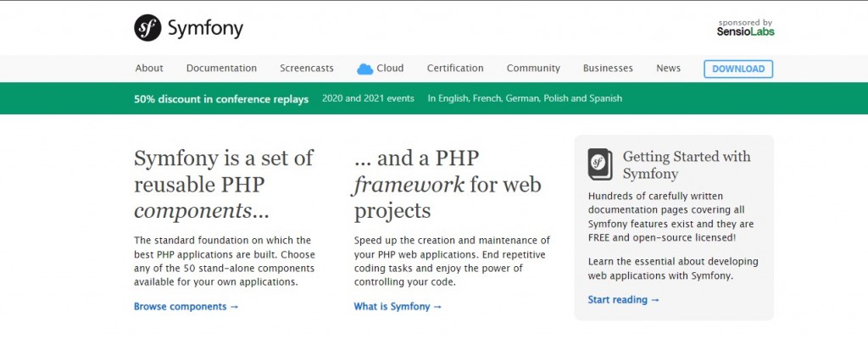Open the Businesses menu item
This screenshot has height=339, width=868.
608,68
